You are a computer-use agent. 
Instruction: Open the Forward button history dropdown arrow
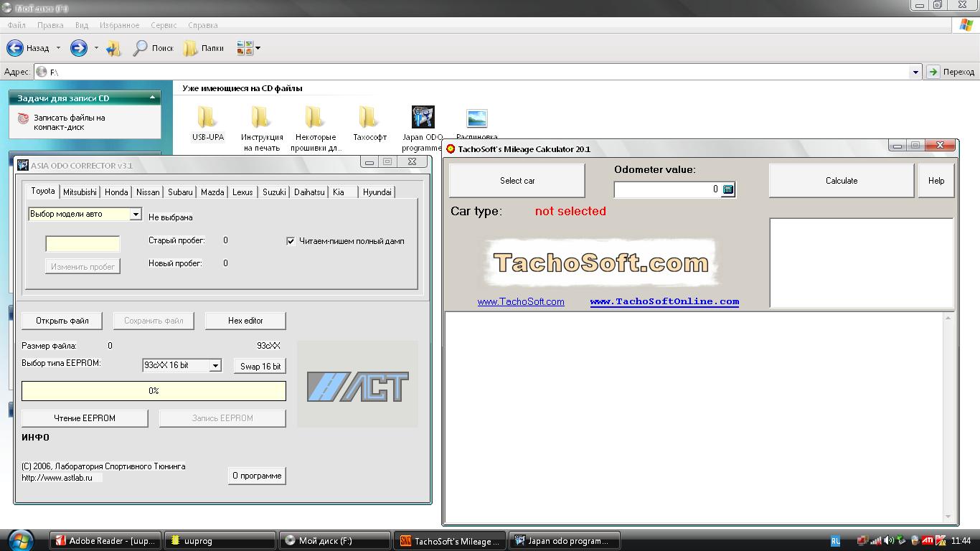(96, 48)
